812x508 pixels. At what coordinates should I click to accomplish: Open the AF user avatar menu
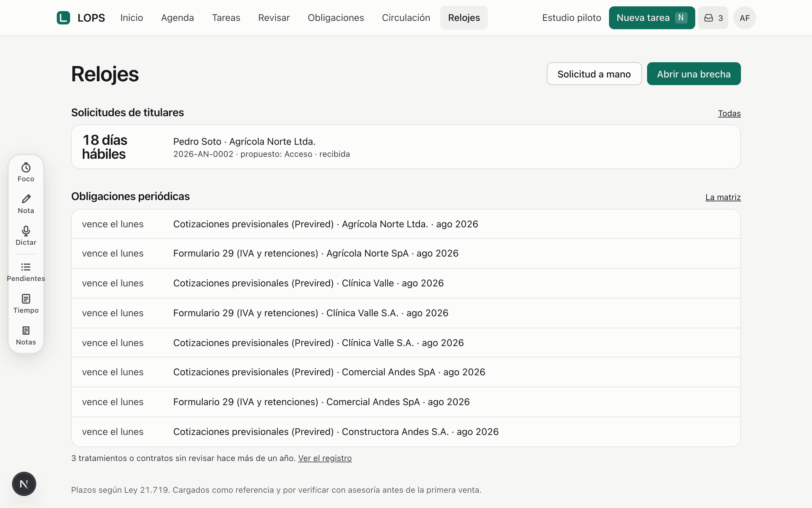pyautogui.click(x=744, y=18)
